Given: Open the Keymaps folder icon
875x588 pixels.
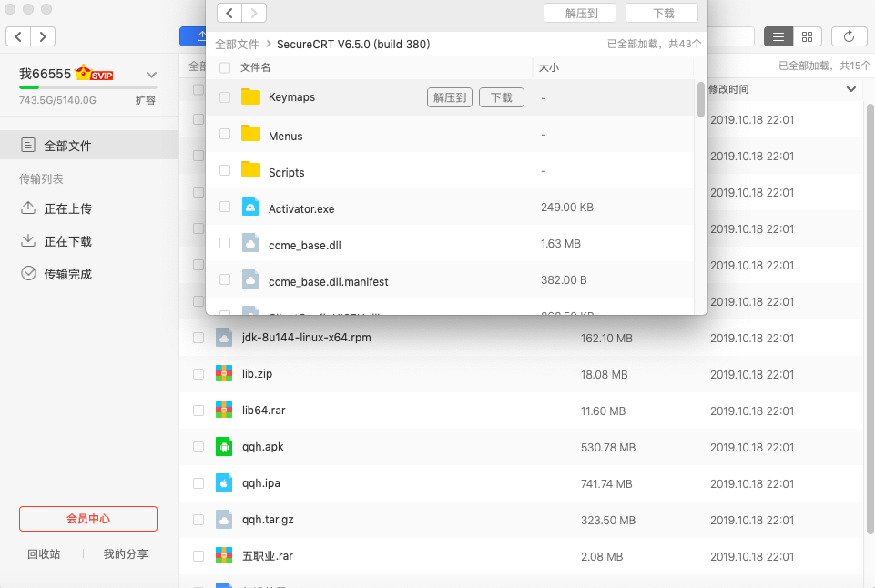Looking at the screenshot, I should pos(250,97).
